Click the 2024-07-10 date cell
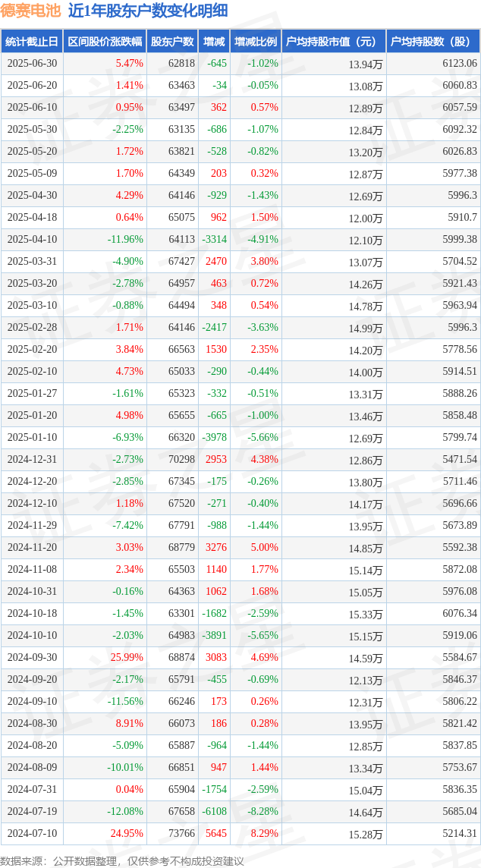The width and height of the screenshot is (481, 868). [x=32, y=833]
